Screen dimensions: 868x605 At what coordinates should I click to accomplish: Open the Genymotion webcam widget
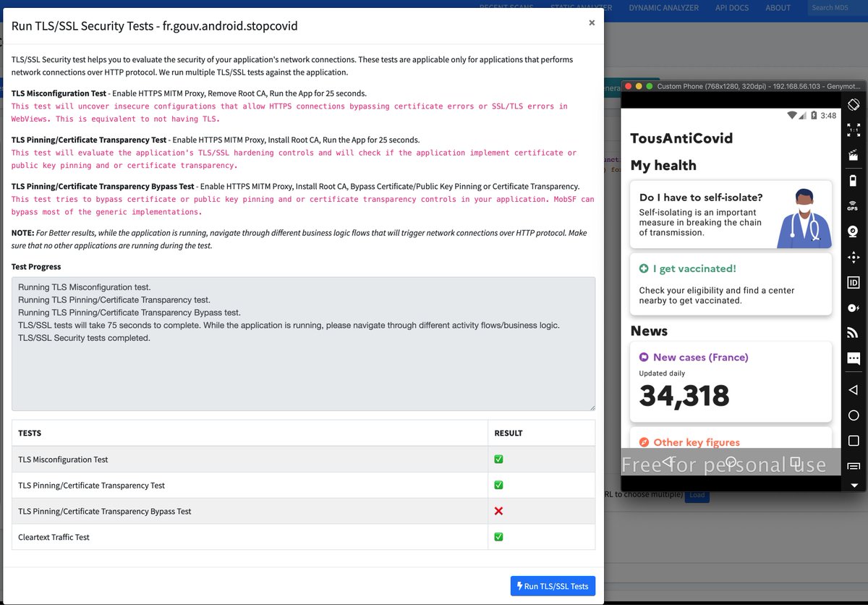click(853, 231)
